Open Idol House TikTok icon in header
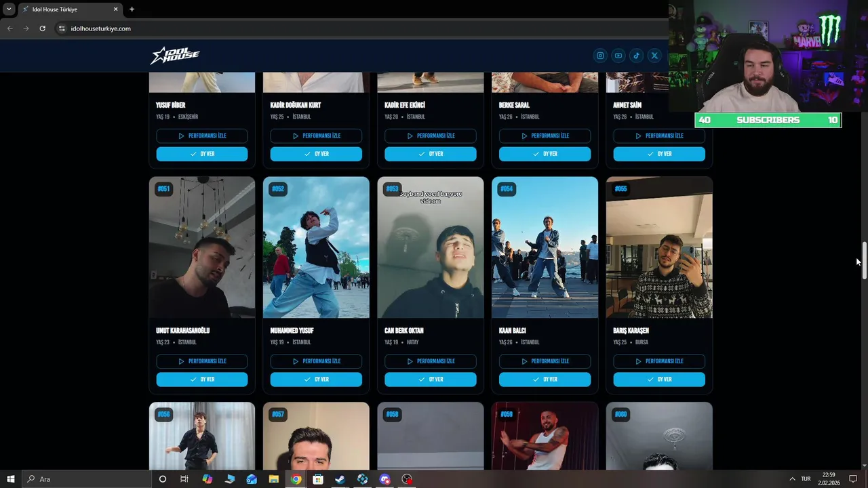 coord(636,56)
